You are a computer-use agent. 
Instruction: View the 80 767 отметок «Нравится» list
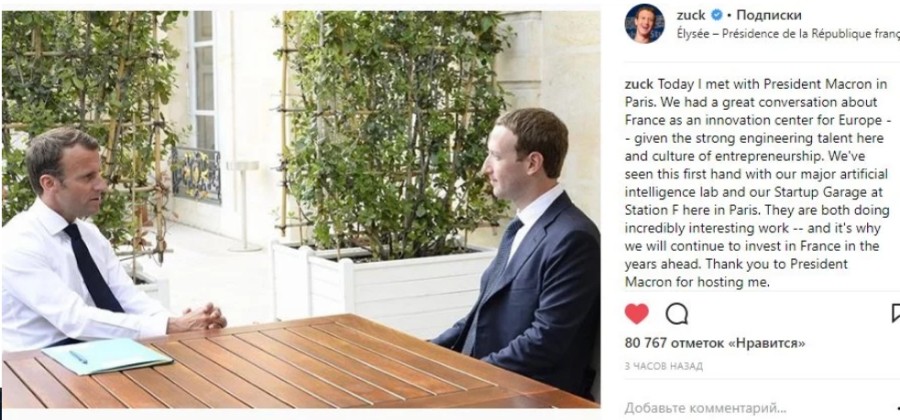[715, 343]
